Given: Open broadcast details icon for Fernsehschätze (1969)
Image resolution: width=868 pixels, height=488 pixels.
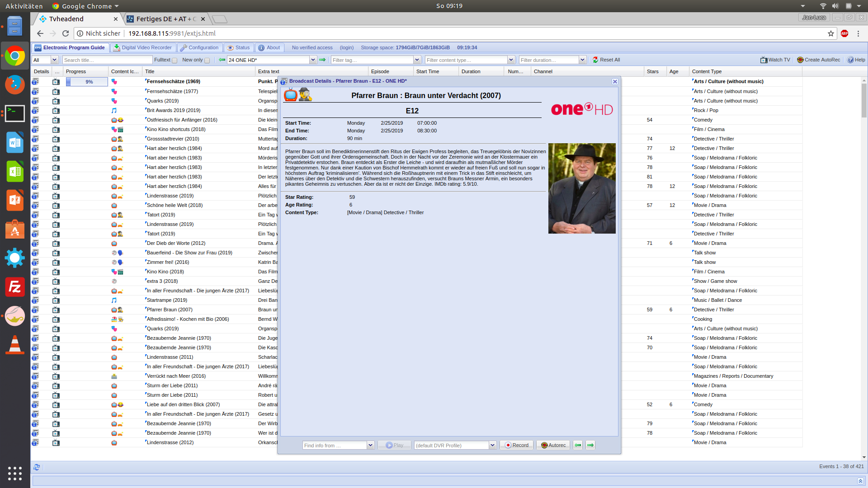Looking at the screenshot, I should [35, 82].
